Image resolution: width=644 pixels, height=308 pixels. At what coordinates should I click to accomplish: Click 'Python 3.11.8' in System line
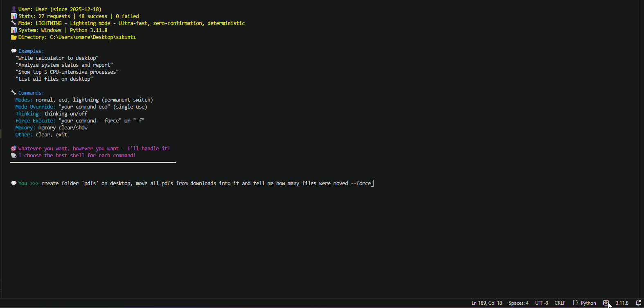(89, 30)
